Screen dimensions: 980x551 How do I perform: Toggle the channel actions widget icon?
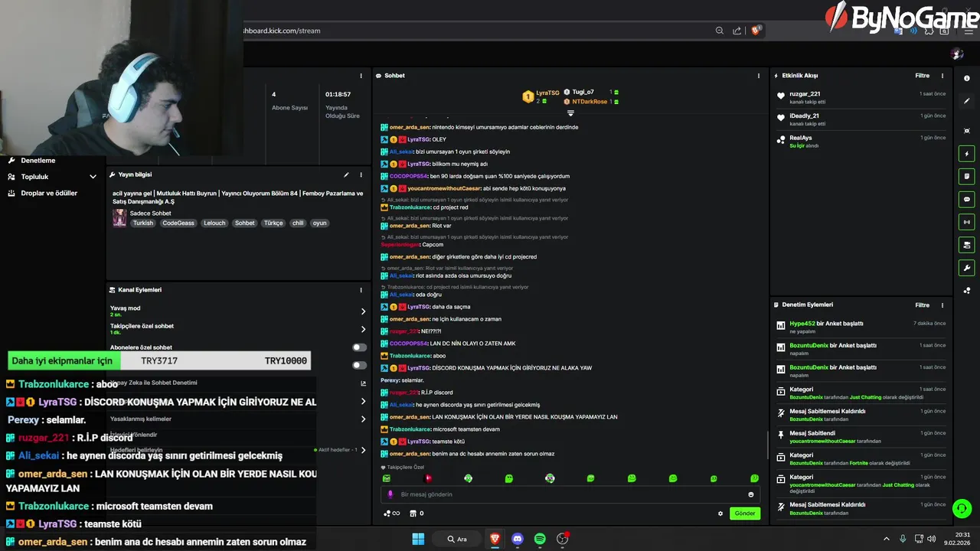click(966, 245)
